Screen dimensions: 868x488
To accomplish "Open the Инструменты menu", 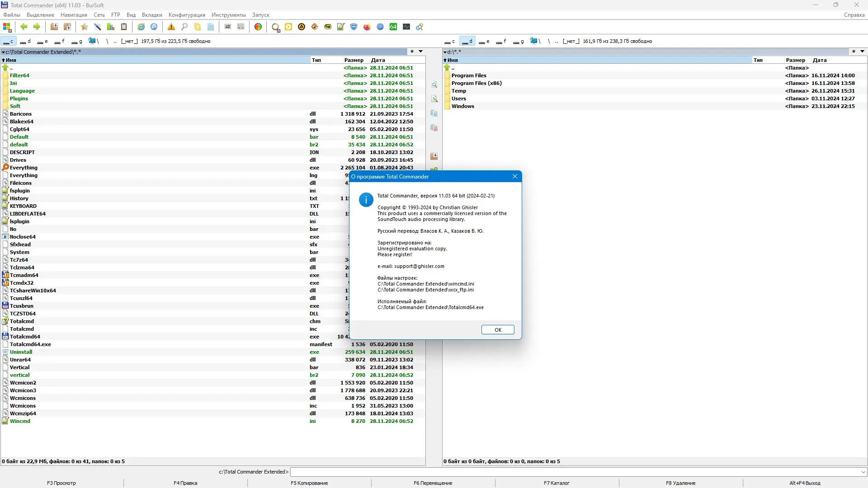I will coord(228,15).
